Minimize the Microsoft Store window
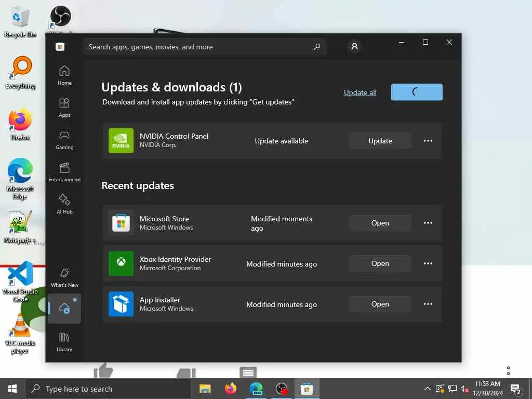This screenshot has width=532, height=399. click(402, 42)
